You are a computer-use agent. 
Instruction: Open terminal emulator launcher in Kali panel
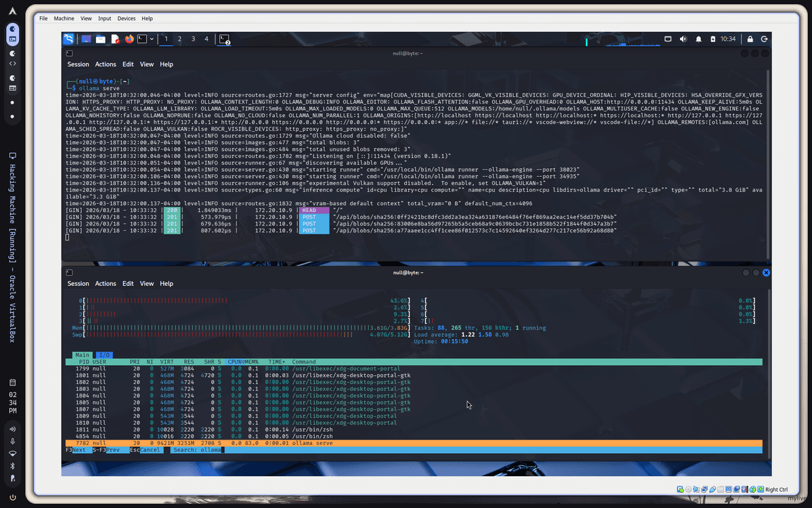point(143,39)
